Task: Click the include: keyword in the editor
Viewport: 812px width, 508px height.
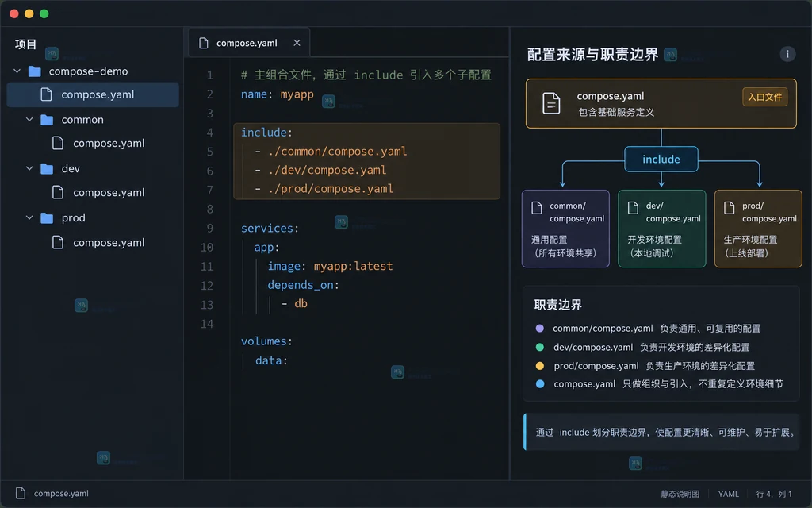Action: pos(266,133)
